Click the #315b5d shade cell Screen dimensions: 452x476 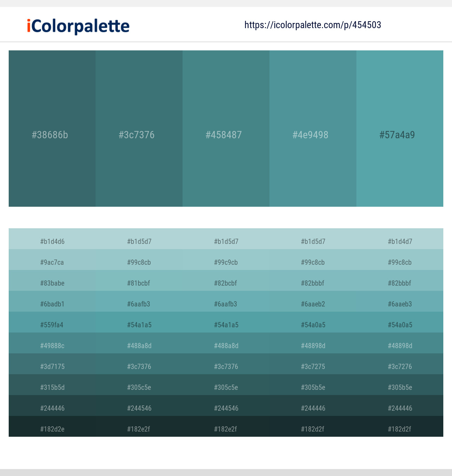[x=52, y=385]
